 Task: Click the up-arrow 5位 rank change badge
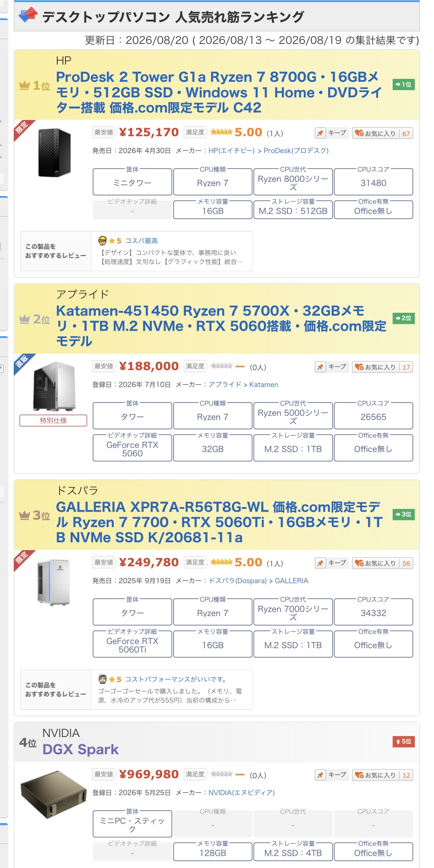click(404, 741)
